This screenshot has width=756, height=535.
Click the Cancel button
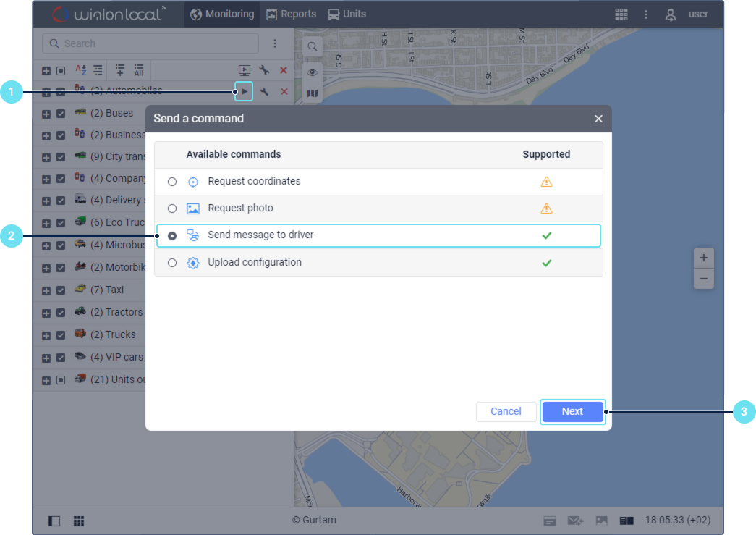506,411
